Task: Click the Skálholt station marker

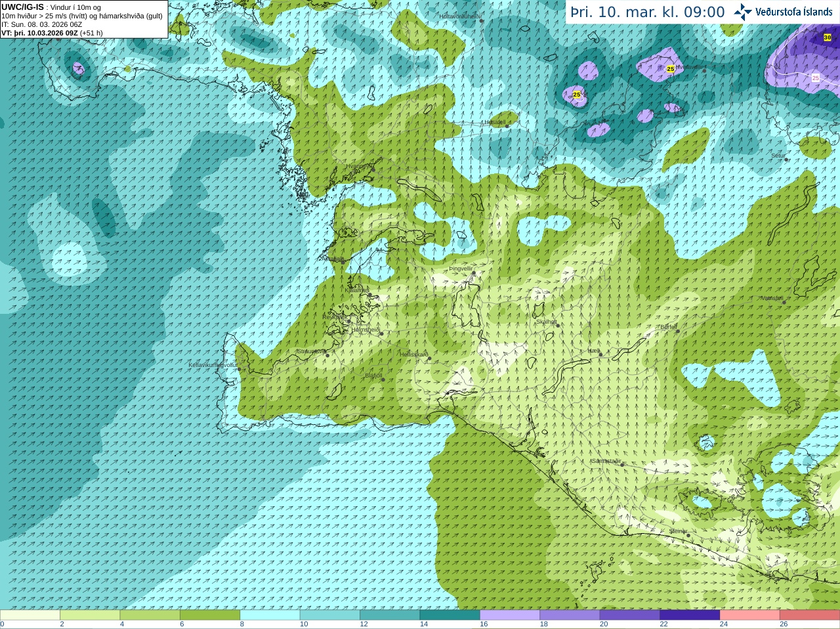Action: tap(558, 326)
